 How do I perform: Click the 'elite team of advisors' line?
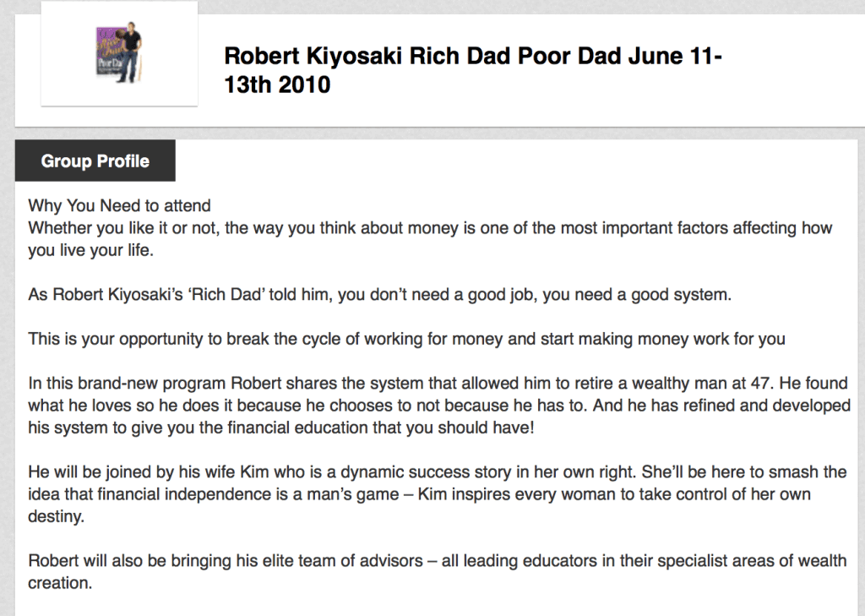point(438,561)
